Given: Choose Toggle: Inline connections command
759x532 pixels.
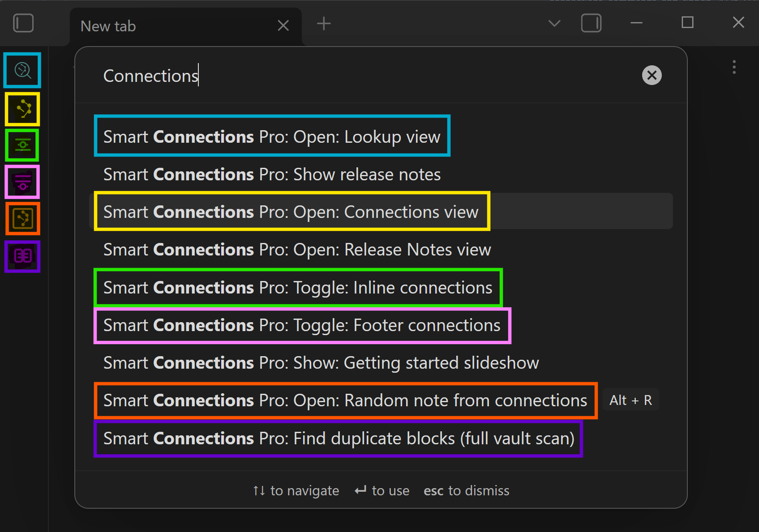Looking at the screenshot, I should point(298,287).
